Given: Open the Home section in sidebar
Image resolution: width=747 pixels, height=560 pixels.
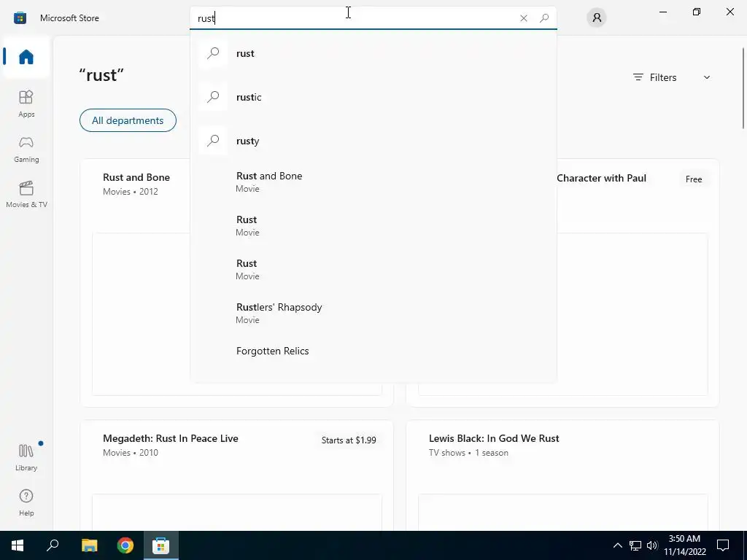Looking at the screenshot, I should pos(26,57).
